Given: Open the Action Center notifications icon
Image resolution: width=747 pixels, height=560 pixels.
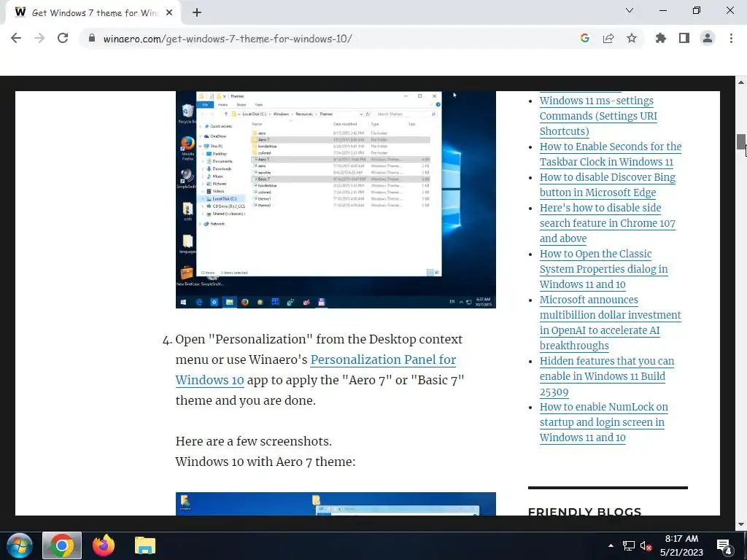Looking at the screenshot, I should click(724, 545).
